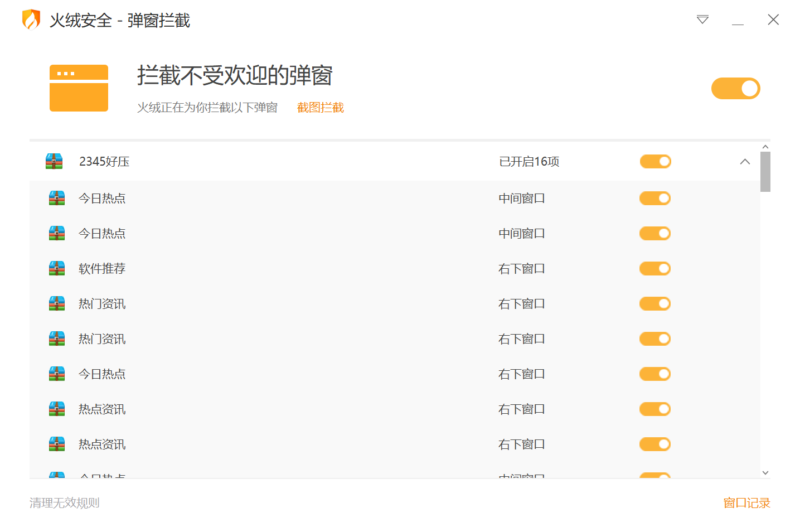Select the second 热门资讯 list row
The width and height of the screenshot is (800, 527).
tap(300, 339)
